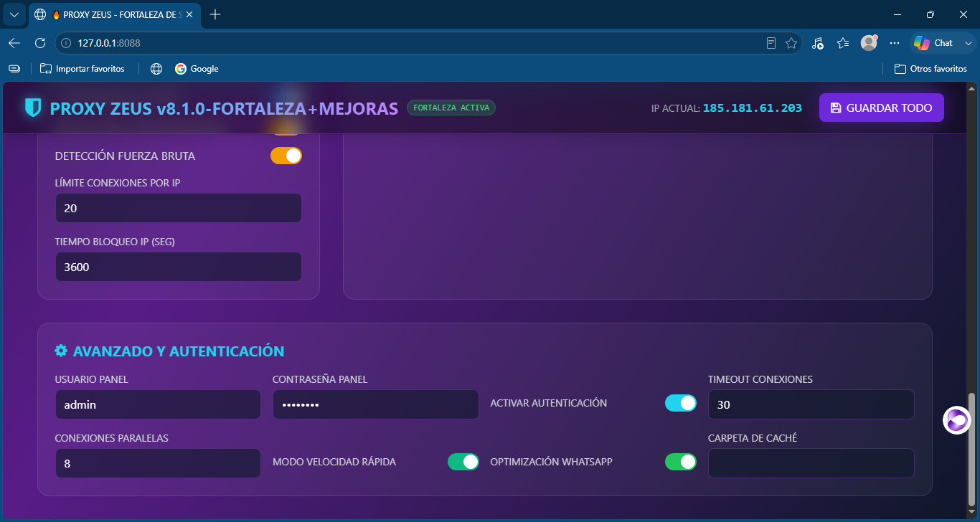Click the site info icon in address bar
Viewport: 980px width, 522px height.
point(66,43)
